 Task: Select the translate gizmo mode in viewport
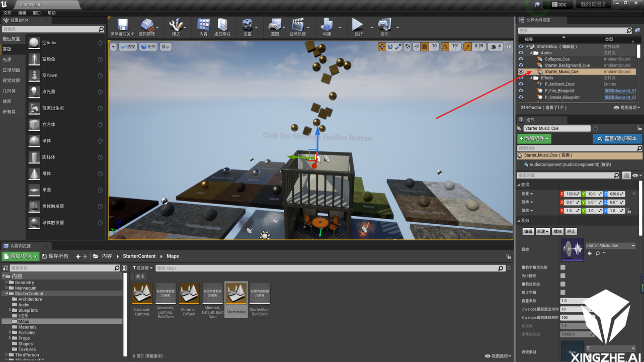pyautogui.click(x=382, y=46)
